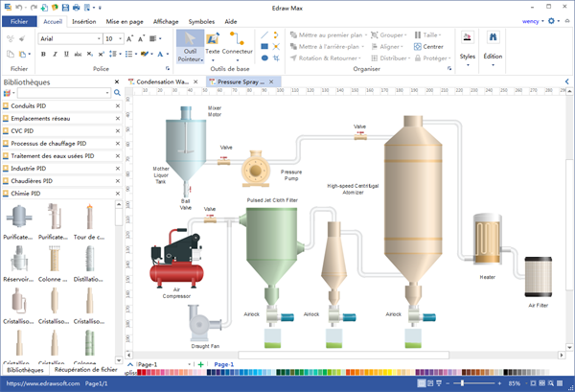
Task: Toggle Bold text formatting
Action: pyautogui.click(x=44, y=55)
